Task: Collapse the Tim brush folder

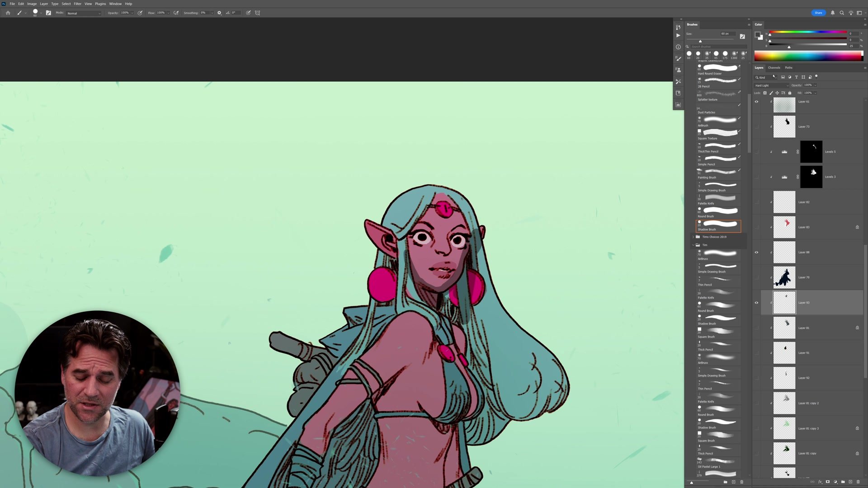Action: click(x=693, y=245)
